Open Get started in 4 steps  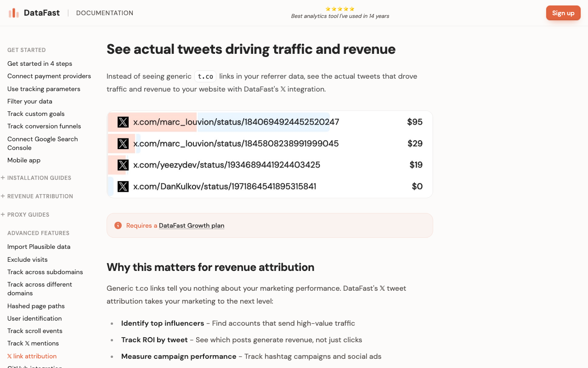pyautogui.click(x=40, y=63)
